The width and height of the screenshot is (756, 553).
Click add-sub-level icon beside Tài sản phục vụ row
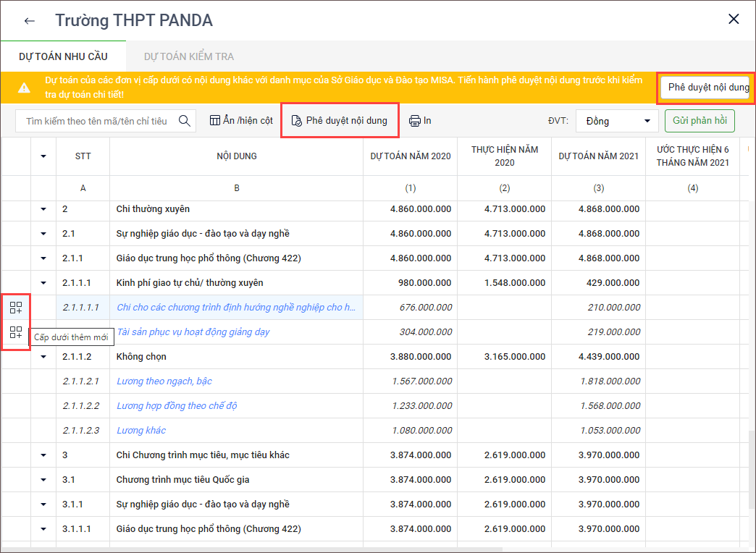pos(16,332)
